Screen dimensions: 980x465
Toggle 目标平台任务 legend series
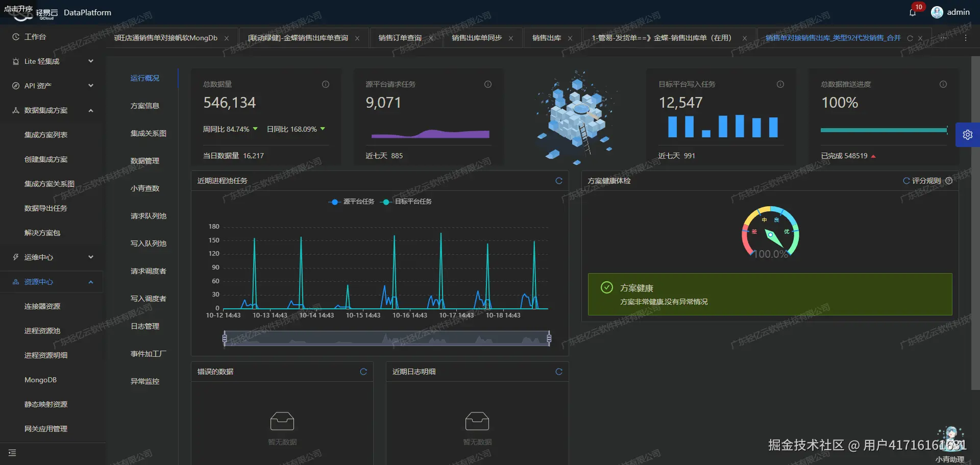[x=406, y=202]
